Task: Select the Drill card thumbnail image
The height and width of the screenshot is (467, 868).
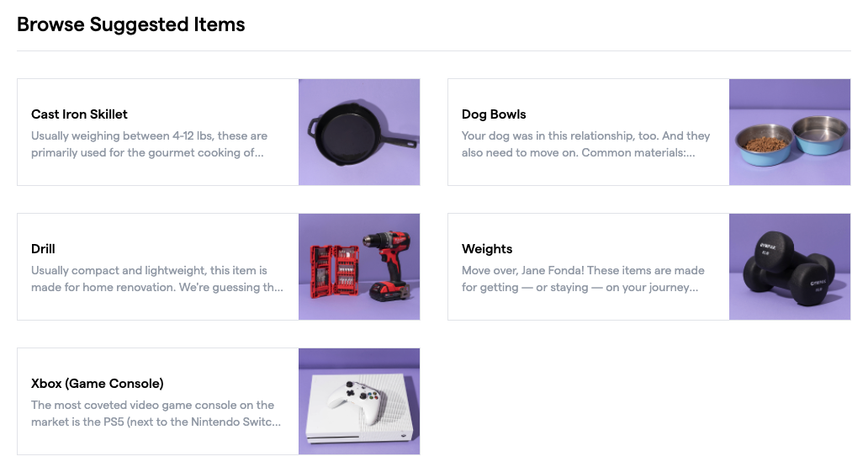Action: coord(359,267)
